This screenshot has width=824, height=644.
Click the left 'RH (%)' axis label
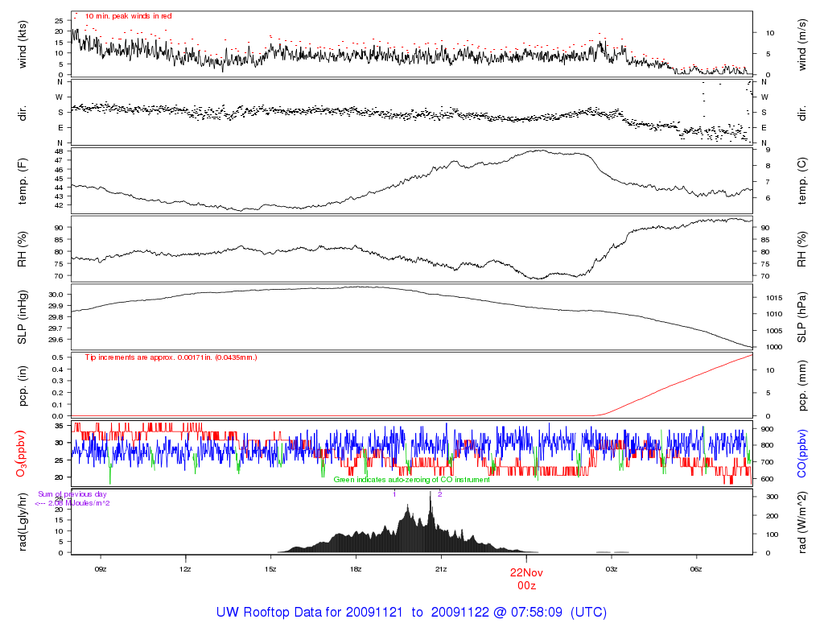tap(22, 250)
